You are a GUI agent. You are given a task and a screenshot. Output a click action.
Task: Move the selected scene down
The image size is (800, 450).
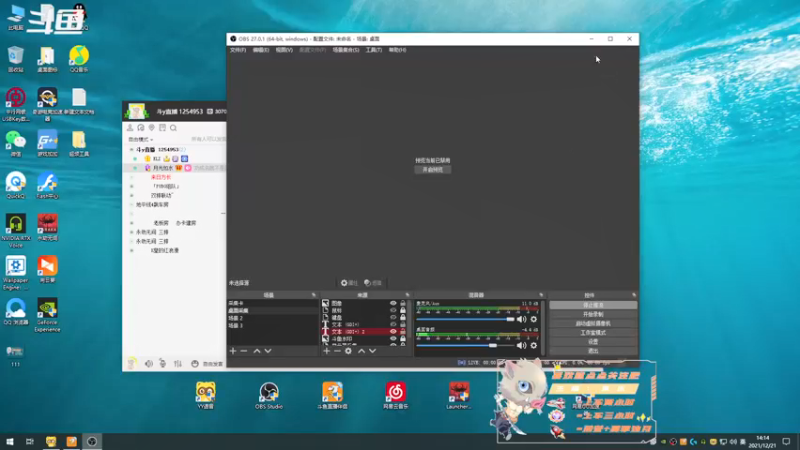pyautogui.click(x=268, y=351)
